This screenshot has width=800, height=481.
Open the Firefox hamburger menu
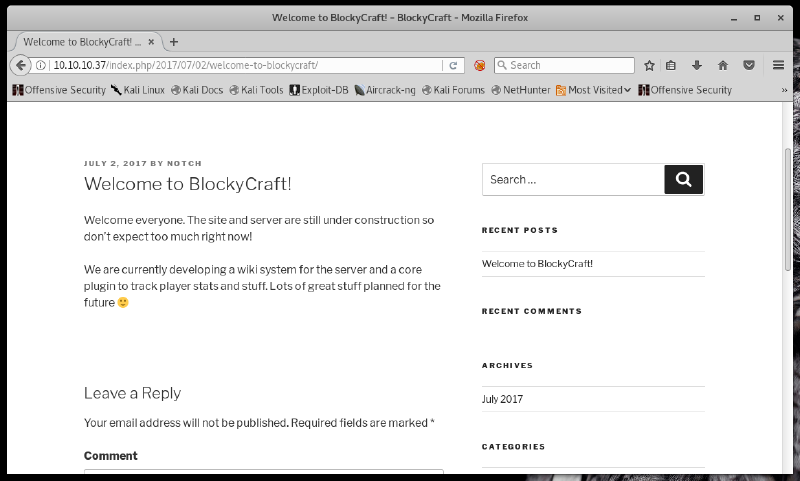[x=778, y=65]
